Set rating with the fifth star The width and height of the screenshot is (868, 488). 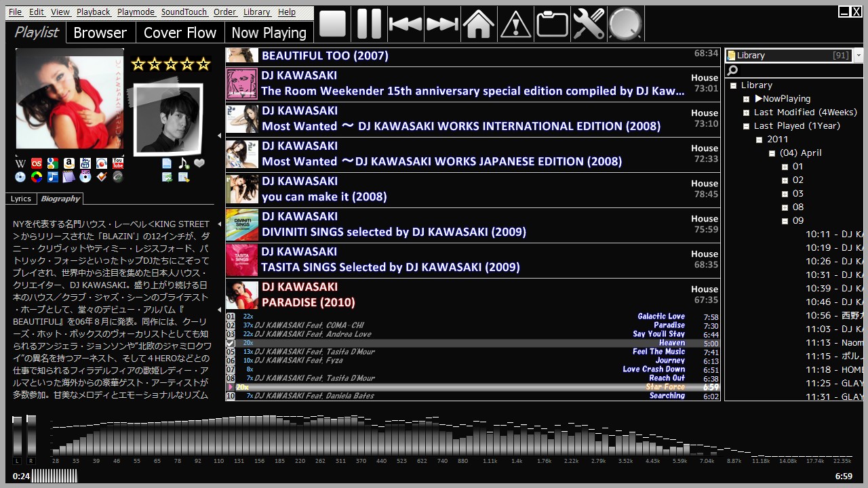(x=203, y=64)
